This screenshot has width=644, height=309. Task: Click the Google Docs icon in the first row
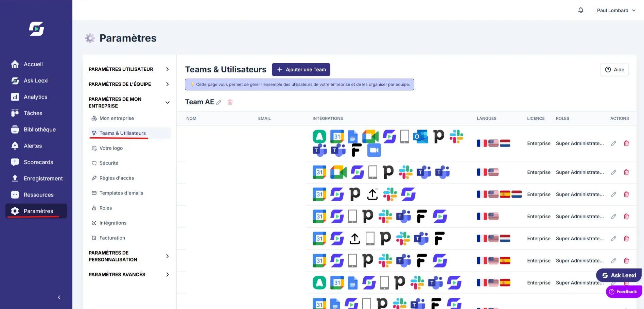[x=353, y=137]
